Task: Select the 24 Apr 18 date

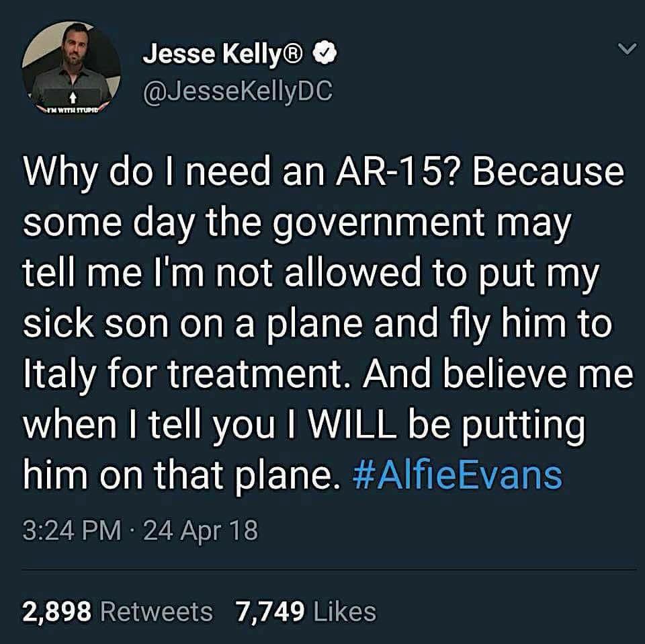Action: [x=201, y=530]
